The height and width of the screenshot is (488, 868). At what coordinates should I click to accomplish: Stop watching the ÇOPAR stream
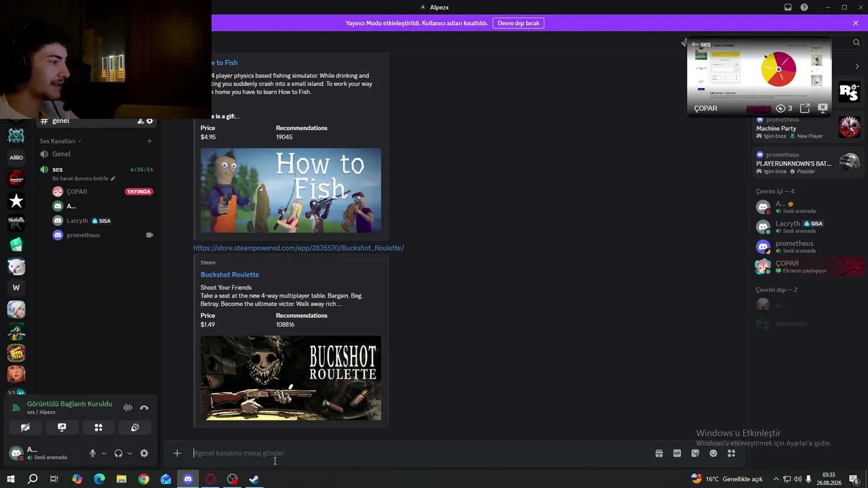click(x=823, y=108)
